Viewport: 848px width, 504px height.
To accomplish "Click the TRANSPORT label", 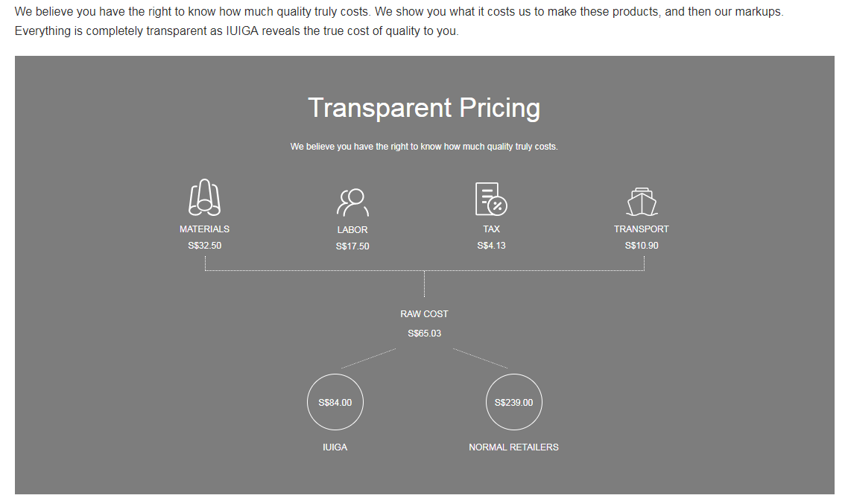I will tap(642, 229).
